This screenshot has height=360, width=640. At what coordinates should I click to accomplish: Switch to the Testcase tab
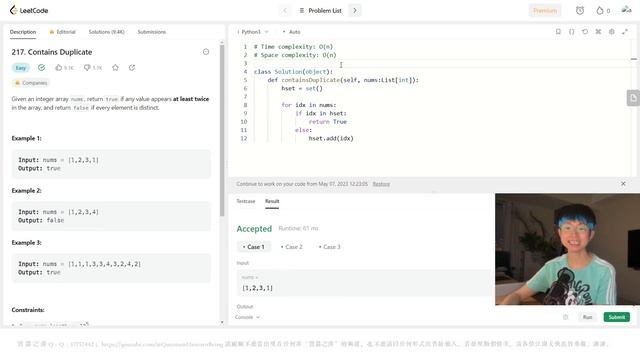click(x=246, y=201)
